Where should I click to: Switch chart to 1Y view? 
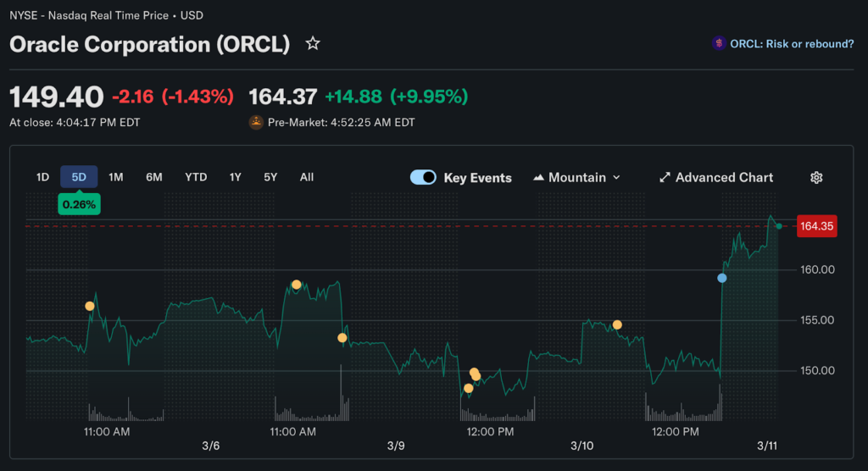click(236, 177)
